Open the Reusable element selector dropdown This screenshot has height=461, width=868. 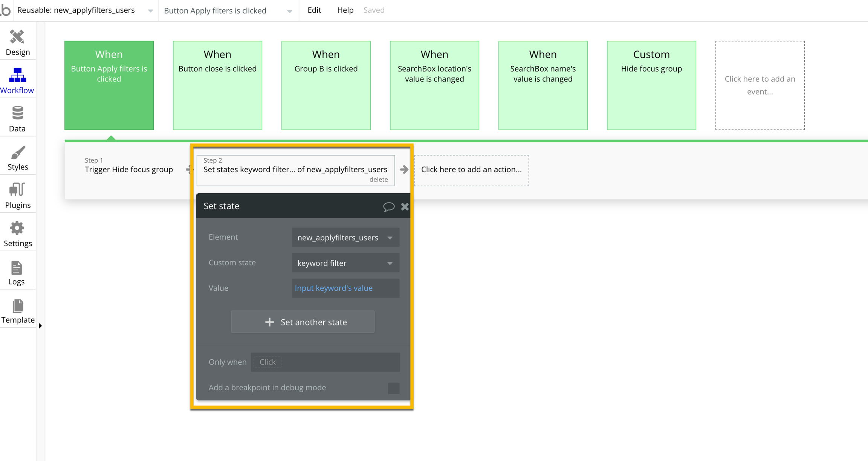click(150, 11)
